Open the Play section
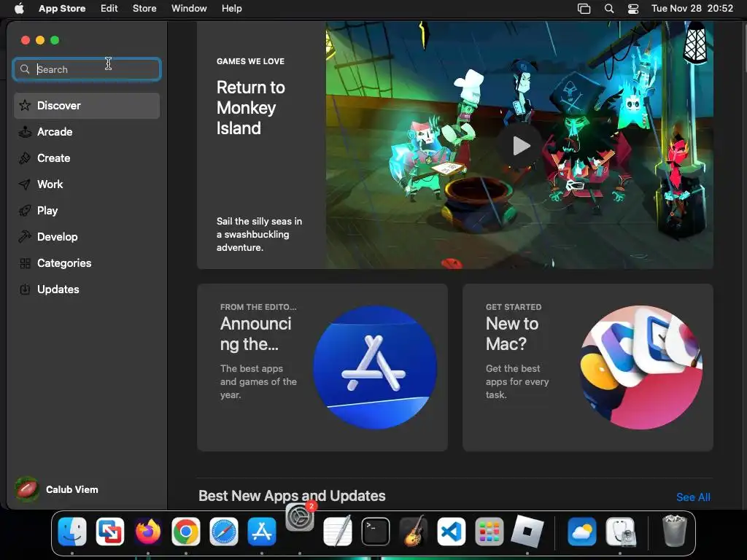Image resolution: width=747 pixels, height=560 pixels. 87,211
